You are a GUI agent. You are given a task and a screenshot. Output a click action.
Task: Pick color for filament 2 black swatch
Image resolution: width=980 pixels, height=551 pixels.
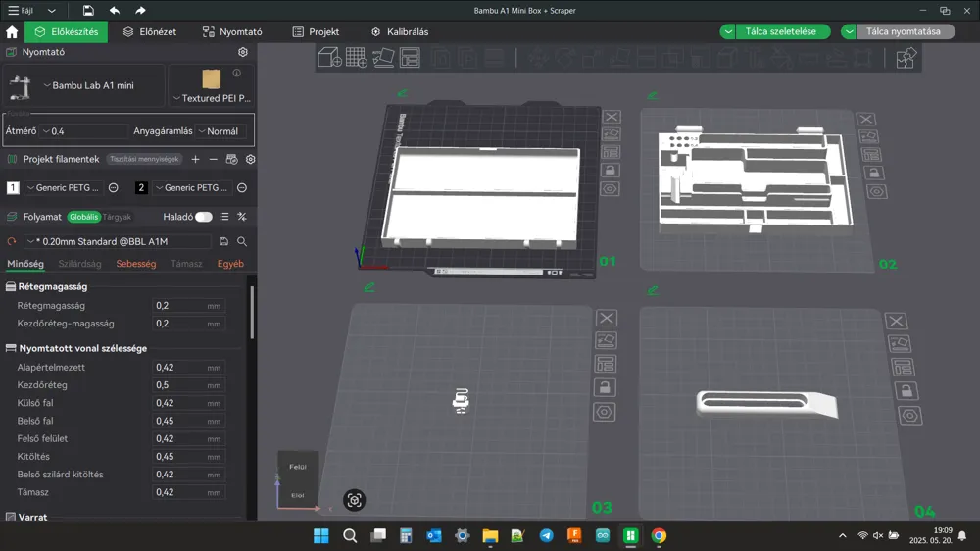point(141,187)
